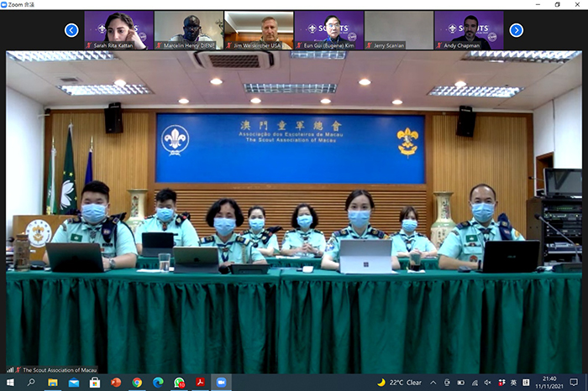Click the 'The Scout Association of Macau' name label
Screen dimensions: 588x391
pos(60,370)
